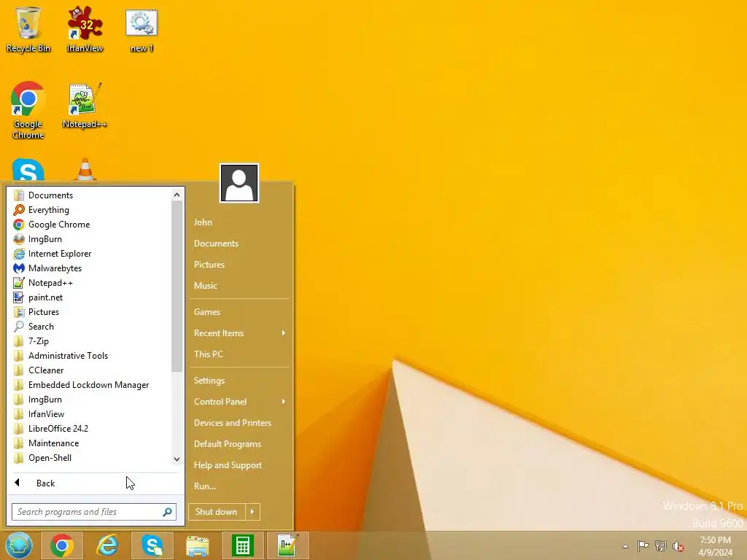
Task: Open File Explorer from taskbar
Action: click(x=197, y=545)
